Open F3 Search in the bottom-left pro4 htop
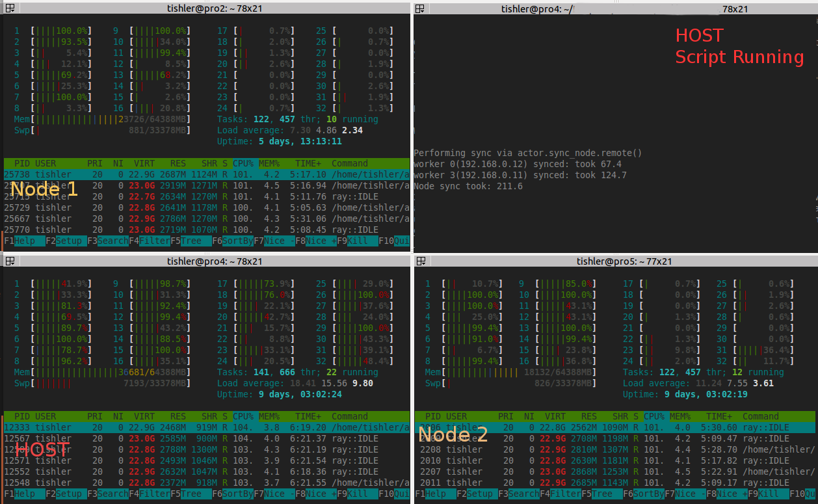Screen dimensions: 818x504 point(108,494)
